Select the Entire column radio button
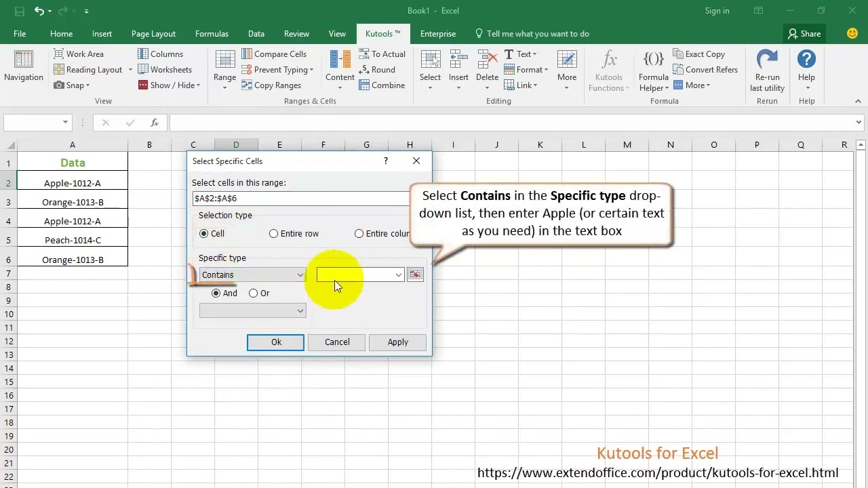Viewport: 868px width, 488px height. [x=359, y=234]
